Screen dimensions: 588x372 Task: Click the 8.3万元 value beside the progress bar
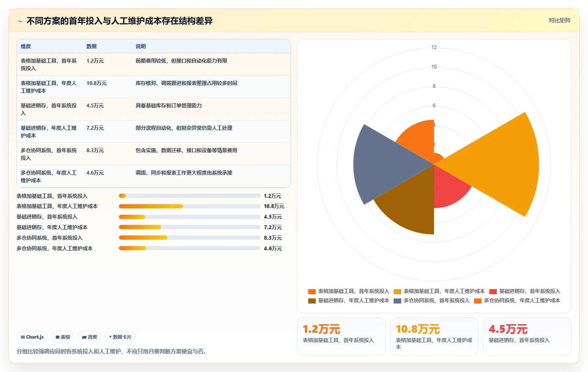tap(273, 238)
